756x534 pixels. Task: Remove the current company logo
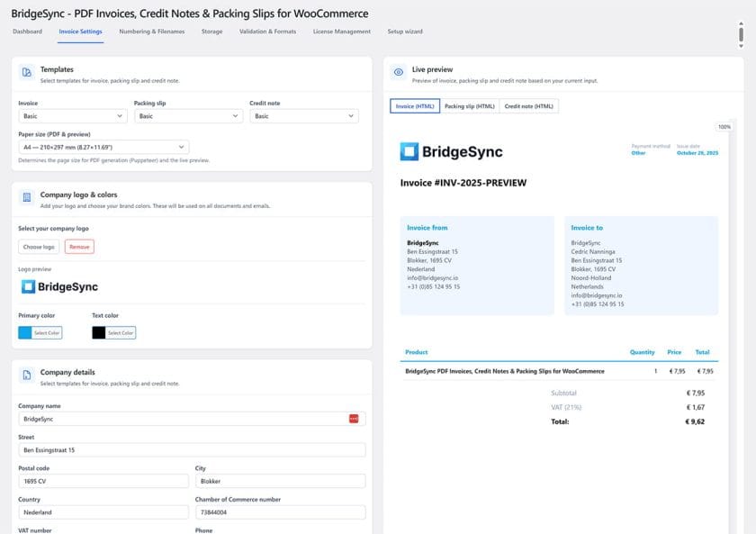(78, 245)
